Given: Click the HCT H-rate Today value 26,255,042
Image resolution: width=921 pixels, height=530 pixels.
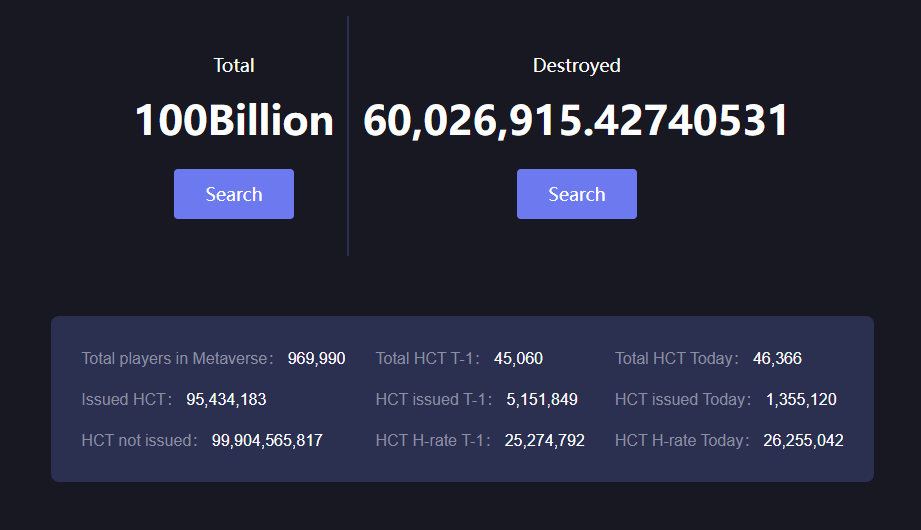Looking at the screenshot, I should (804, 441).
